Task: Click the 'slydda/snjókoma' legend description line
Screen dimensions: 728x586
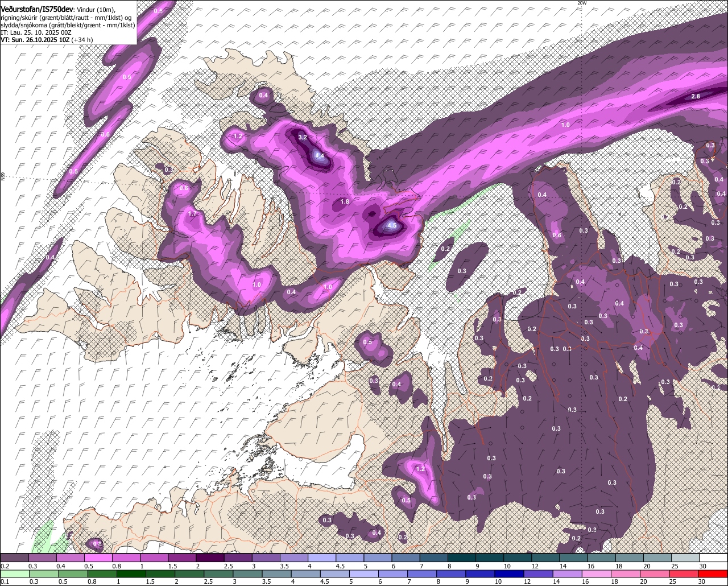Action: pos(68,25)
